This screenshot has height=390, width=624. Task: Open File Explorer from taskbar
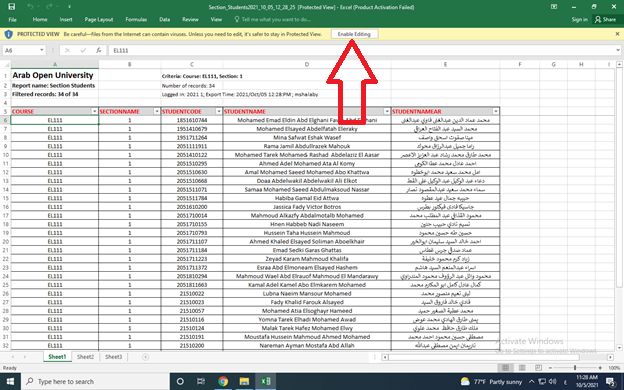click(244, 381)
